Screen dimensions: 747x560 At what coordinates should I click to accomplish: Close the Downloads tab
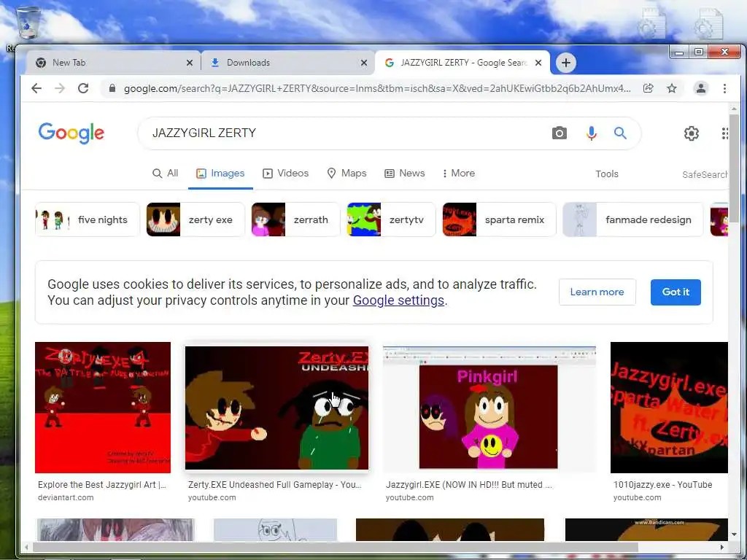(x=364, y=63)
